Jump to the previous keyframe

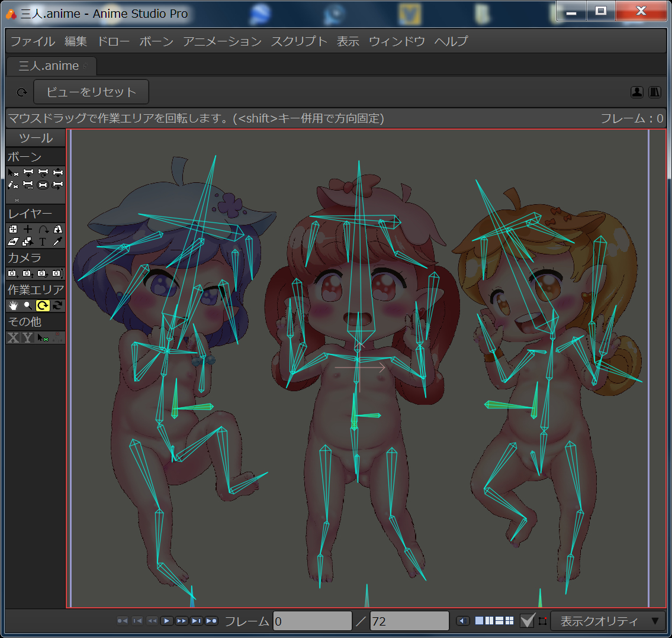coord(137,620)
